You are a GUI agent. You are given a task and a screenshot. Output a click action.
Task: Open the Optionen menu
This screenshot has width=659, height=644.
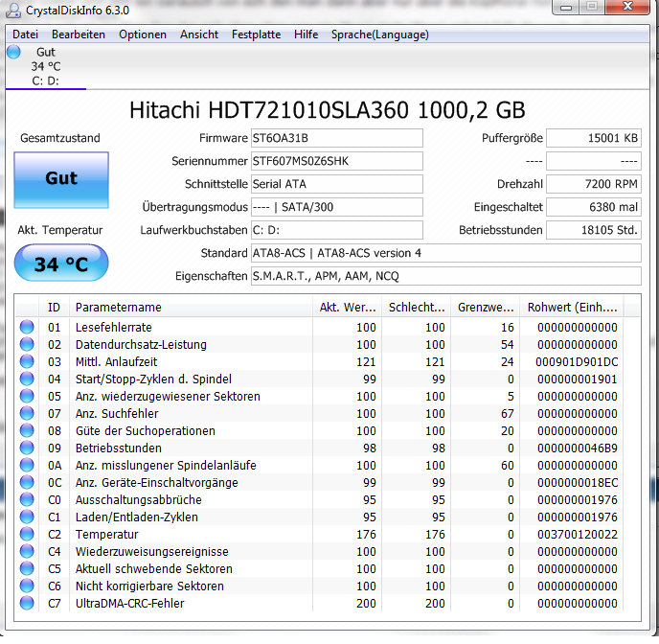(143, 34)
